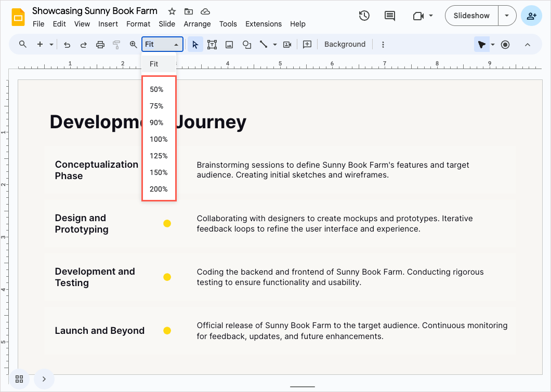Click the Showcasing Sunny Book Farm title
The width and height of the screenshot is (551, 392).
tap(95, 11)
